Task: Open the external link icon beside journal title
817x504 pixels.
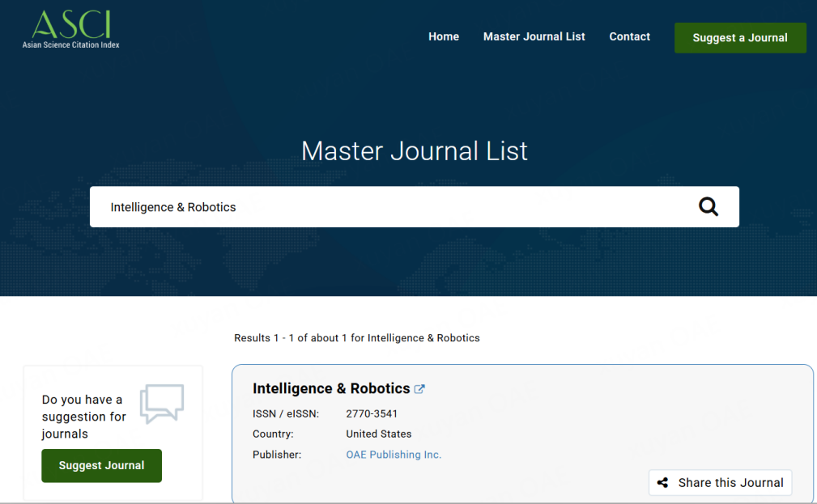Action: pyautogui.click(x=419, y=389)
